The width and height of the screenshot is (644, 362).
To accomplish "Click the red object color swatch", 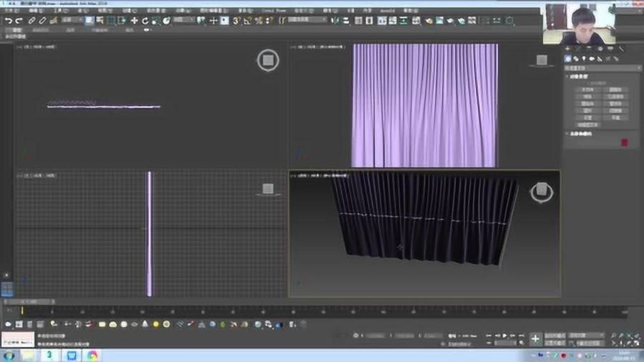I will [x=624, y=142].
